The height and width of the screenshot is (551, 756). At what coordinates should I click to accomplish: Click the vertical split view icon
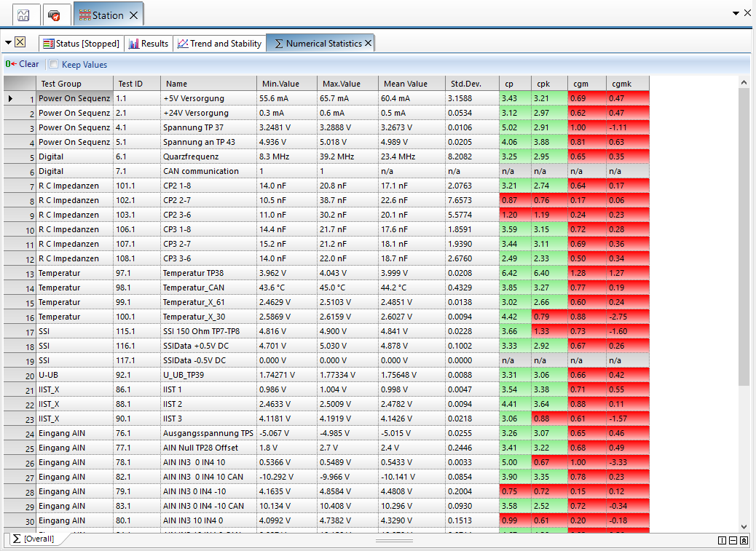(722, 540)
